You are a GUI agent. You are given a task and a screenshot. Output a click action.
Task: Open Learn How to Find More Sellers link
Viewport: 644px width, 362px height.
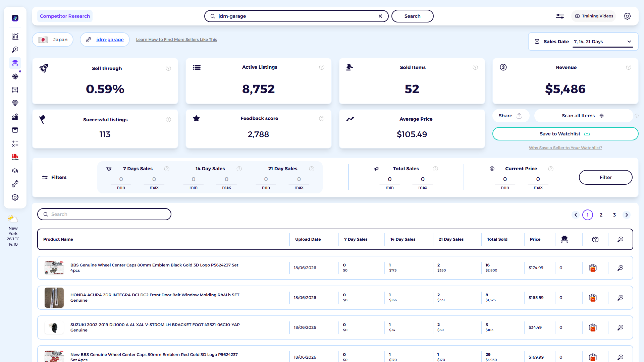[176, 40]
